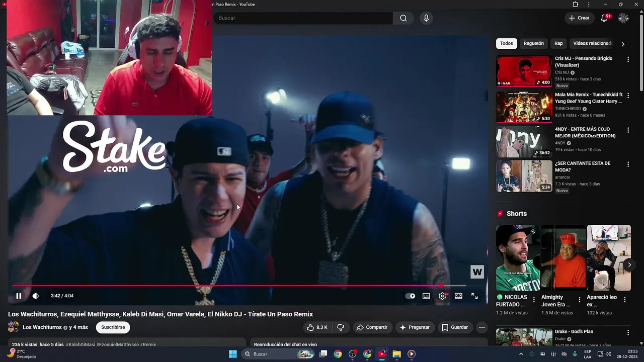Open Google Chrome on taskbar
Viewport: 644px width, 362px height.
(338, 354)
